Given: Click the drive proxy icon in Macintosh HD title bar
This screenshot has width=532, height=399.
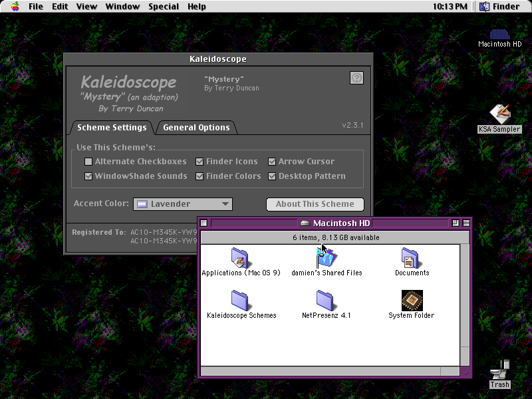Looking at the screenshot, I should pyautogui.click(x=305, y=223).
